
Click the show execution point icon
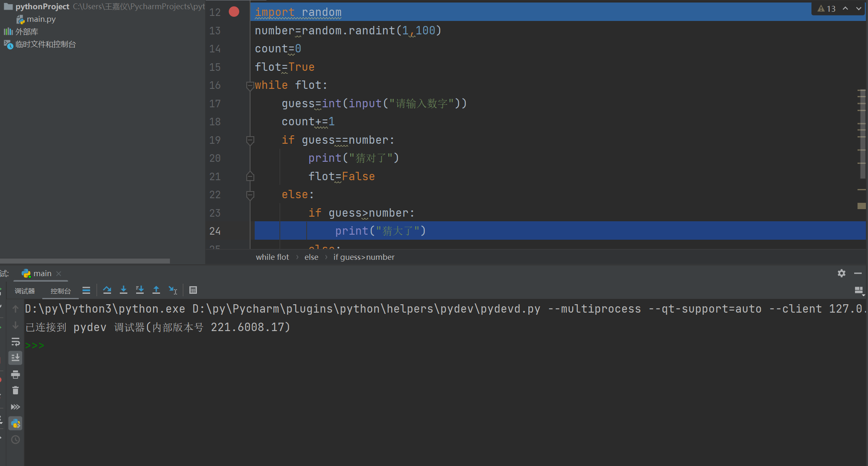[x=86, y=290]
